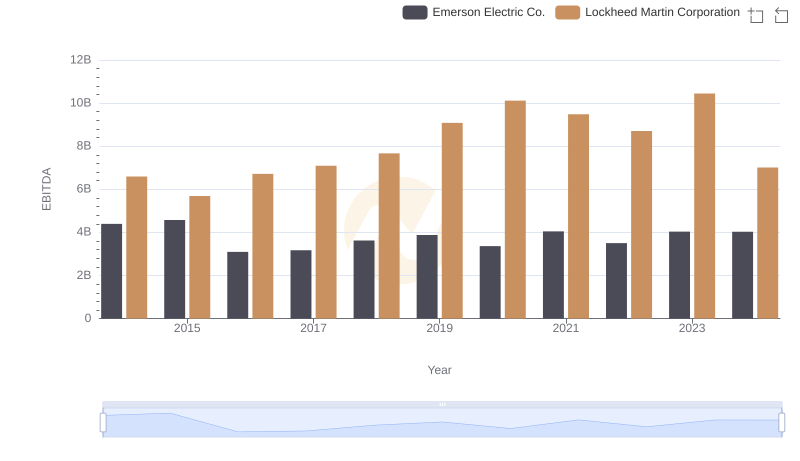Click the 6B y-axis label
800x461 pixels.
click(x=84, y=189)
